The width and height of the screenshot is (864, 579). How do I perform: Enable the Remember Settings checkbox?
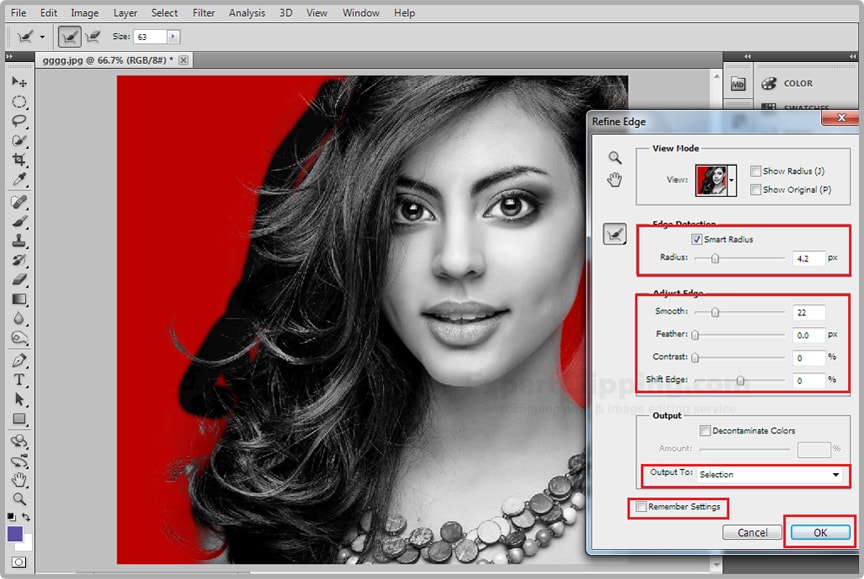[x=640, y=507]
